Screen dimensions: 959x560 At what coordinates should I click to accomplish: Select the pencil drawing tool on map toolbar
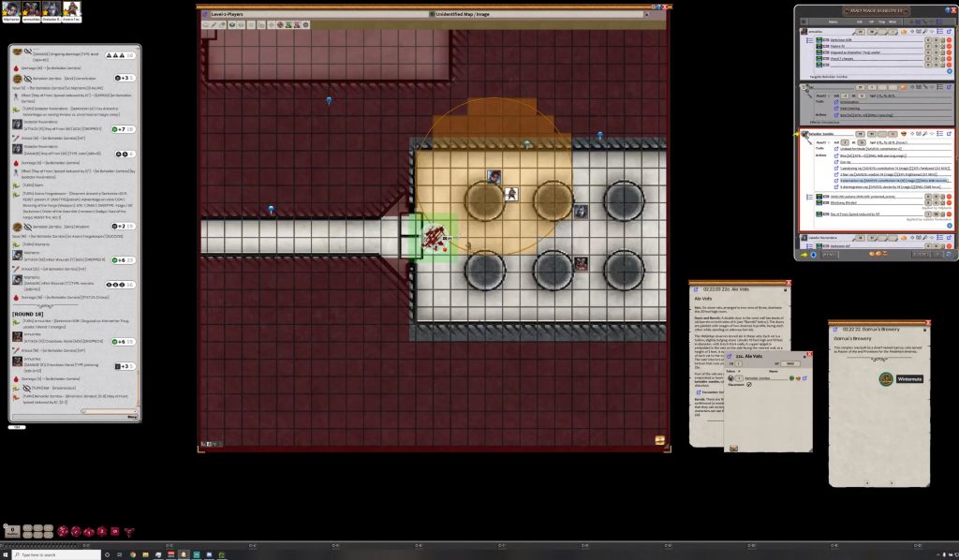(x=214, y=25)
